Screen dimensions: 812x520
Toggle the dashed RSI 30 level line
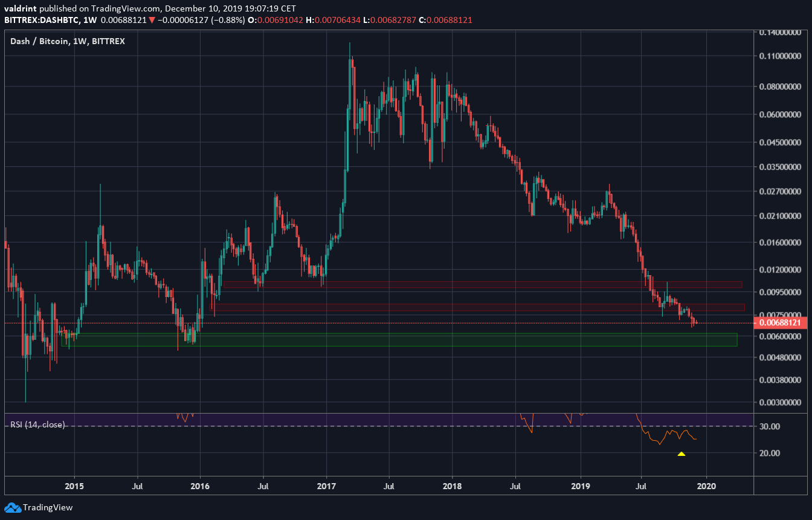362,426
